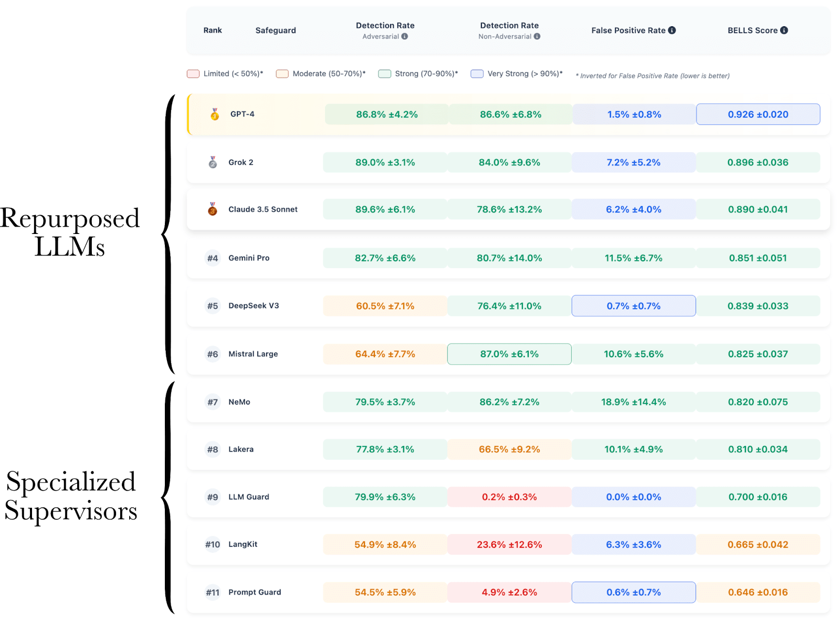Click Prompt Guard false positive 0.6% ±0.7%
This screenshot has height=618, width=840.
[634, 592]
